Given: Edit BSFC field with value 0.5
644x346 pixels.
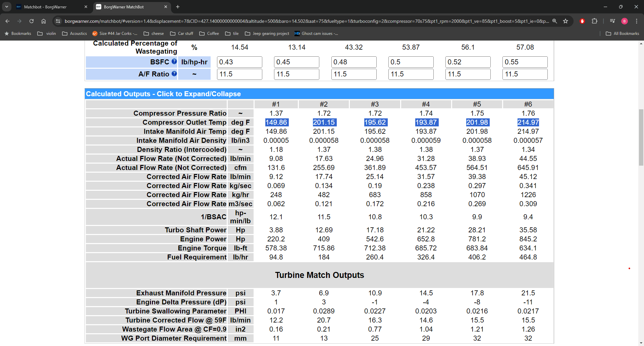Looking at the screenshot, I should (411, 62).
